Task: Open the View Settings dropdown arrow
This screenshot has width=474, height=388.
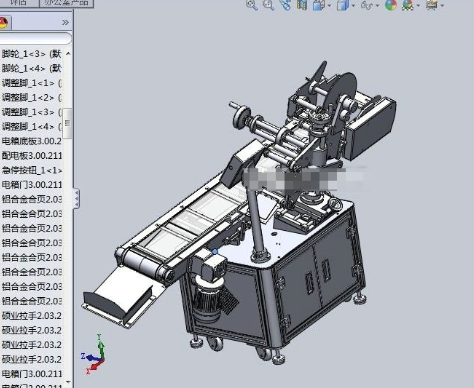Action: (442, 6)
